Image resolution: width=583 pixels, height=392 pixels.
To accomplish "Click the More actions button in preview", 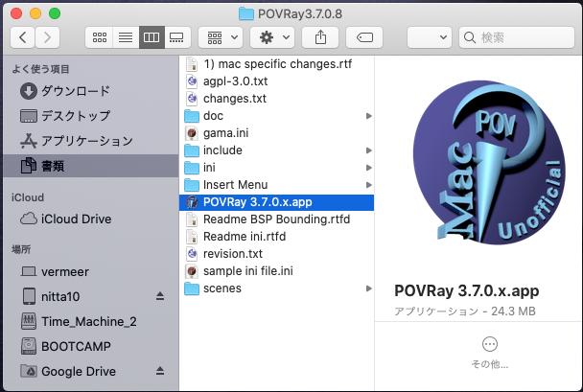I will (x=490, y=344).
